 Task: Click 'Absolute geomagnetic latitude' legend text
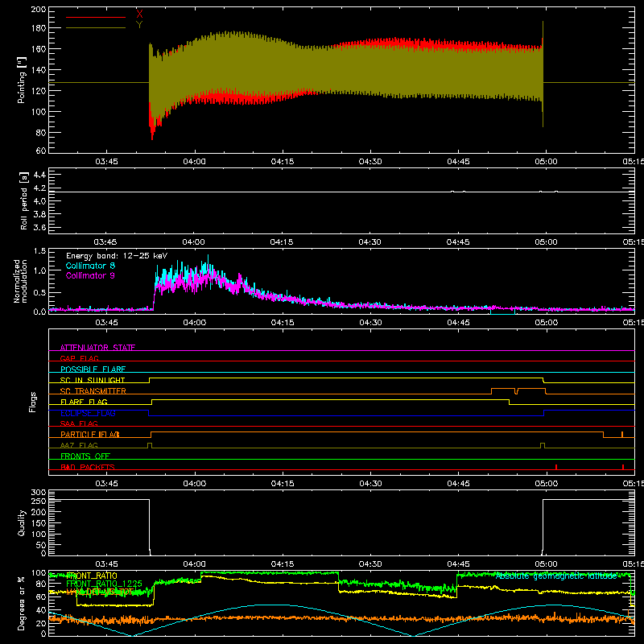pyautogui.click(x=556, y=576)
